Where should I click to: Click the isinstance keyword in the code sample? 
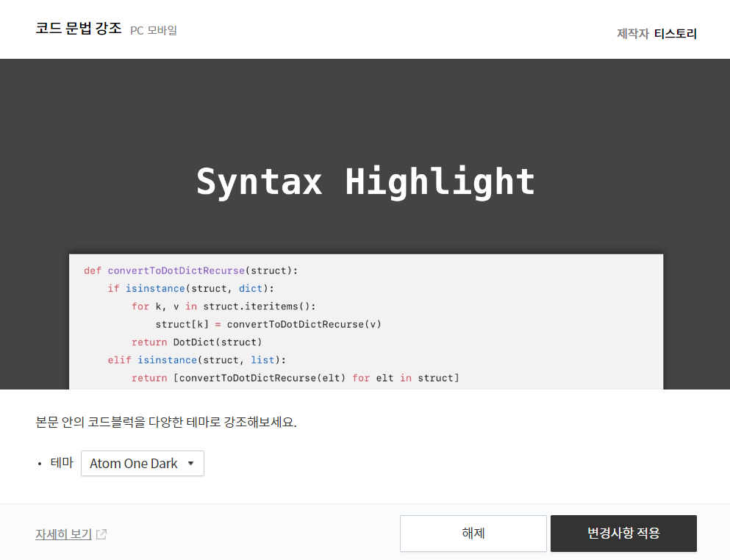(x=155, y=288)
